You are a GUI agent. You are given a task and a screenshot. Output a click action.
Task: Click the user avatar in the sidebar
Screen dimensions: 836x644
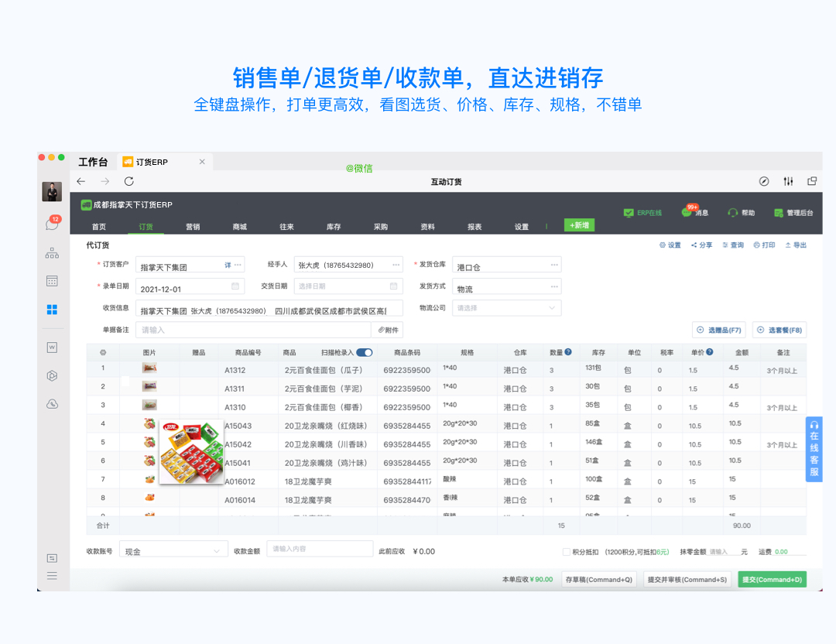pos(53,191)
